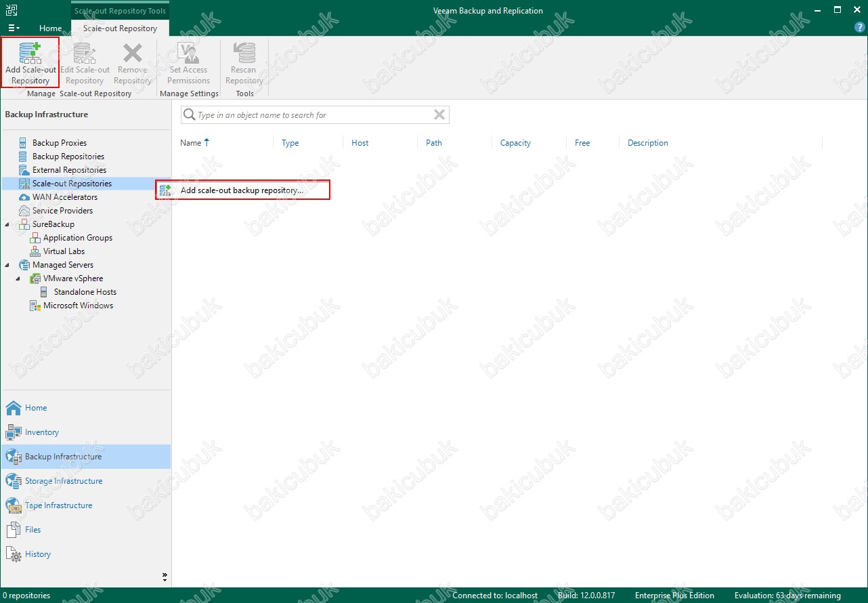868x603 pixels.
Task: Select Application Groups under SureBackup
Action: point(78,238)
